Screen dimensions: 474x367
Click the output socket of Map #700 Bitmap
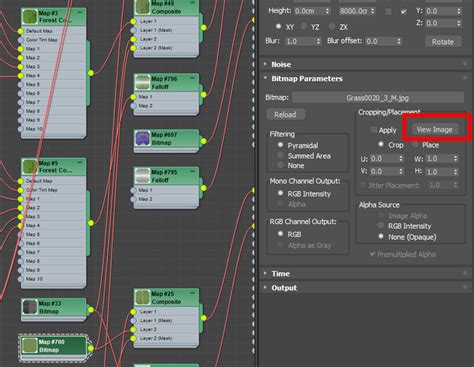91,348
